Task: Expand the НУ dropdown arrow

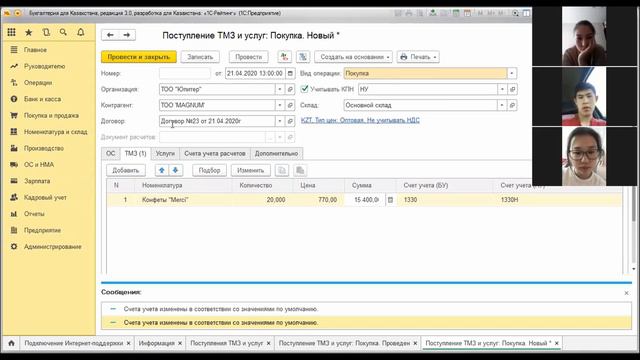Action: point(502,89)
